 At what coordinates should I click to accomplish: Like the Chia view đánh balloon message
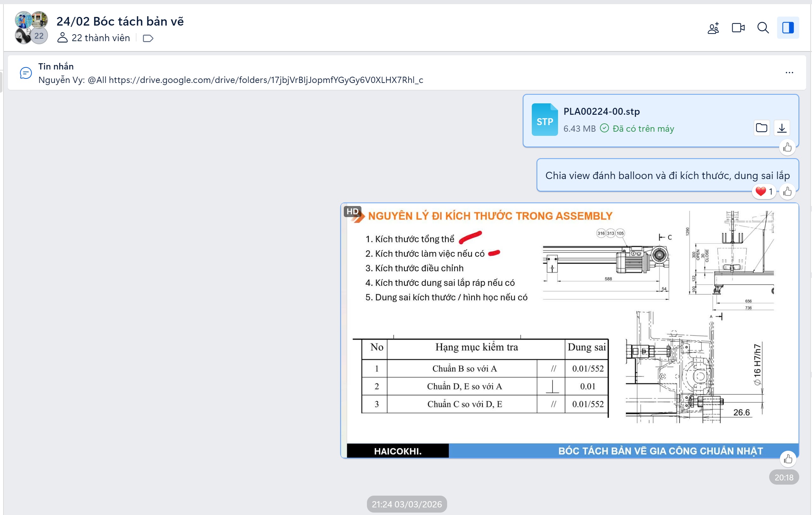click(x=787, y=191)
